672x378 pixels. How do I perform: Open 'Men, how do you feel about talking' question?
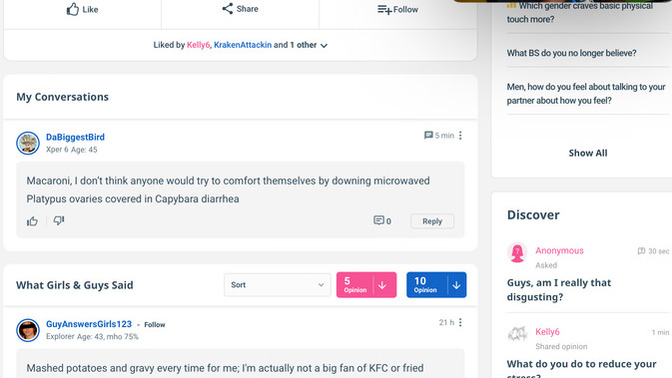[586, 93]
